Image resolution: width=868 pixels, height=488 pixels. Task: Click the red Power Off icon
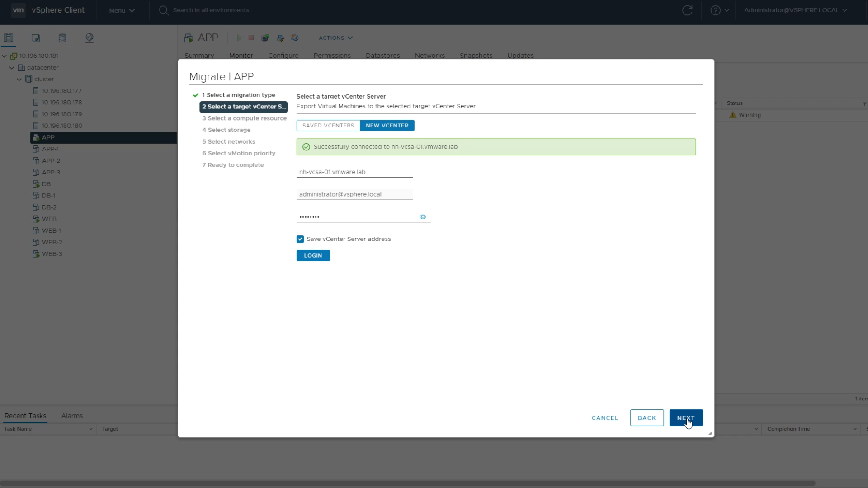[x=251, y=38]
